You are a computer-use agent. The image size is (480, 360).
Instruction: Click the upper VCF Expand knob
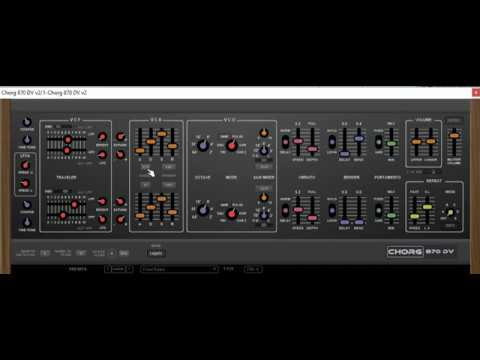(x=120, y=136)
